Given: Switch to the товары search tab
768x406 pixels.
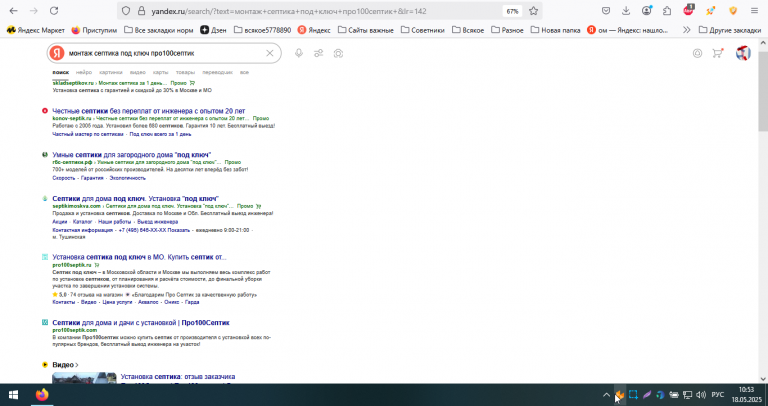Looking at the screenshot, I should (185, 72).
